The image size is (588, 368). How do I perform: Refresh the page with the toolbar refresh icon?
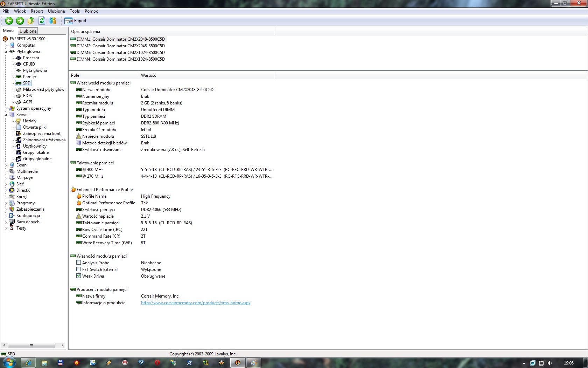pos(42,21)
